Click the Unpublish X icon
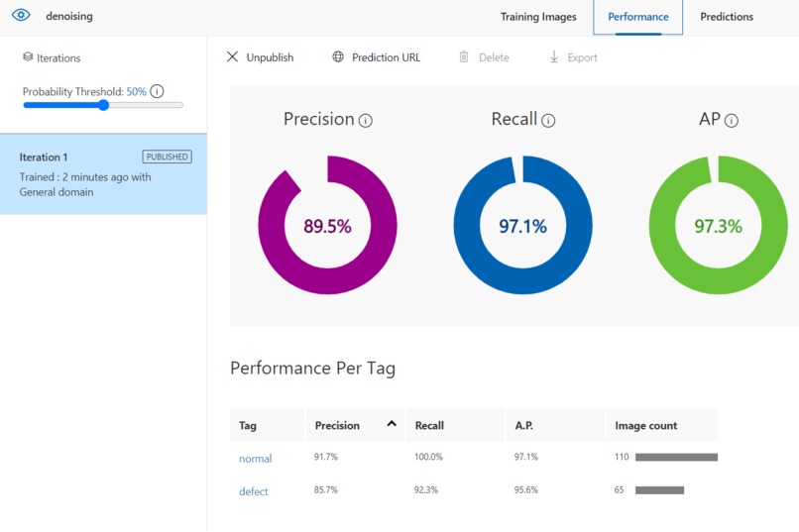The image size is (799, 532). coord(232,56)
